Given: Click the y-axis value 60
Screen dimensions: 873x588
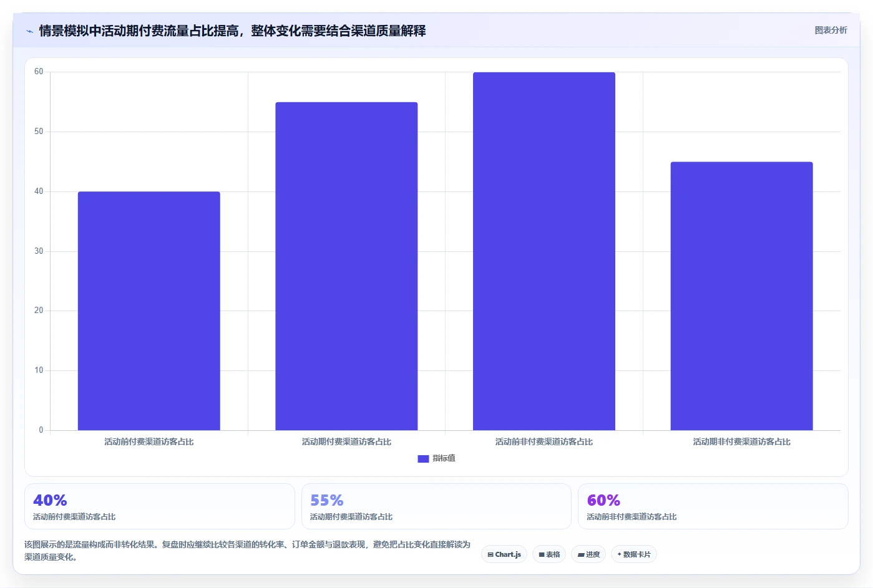Looking at the screenshot, I should (39, 72).
